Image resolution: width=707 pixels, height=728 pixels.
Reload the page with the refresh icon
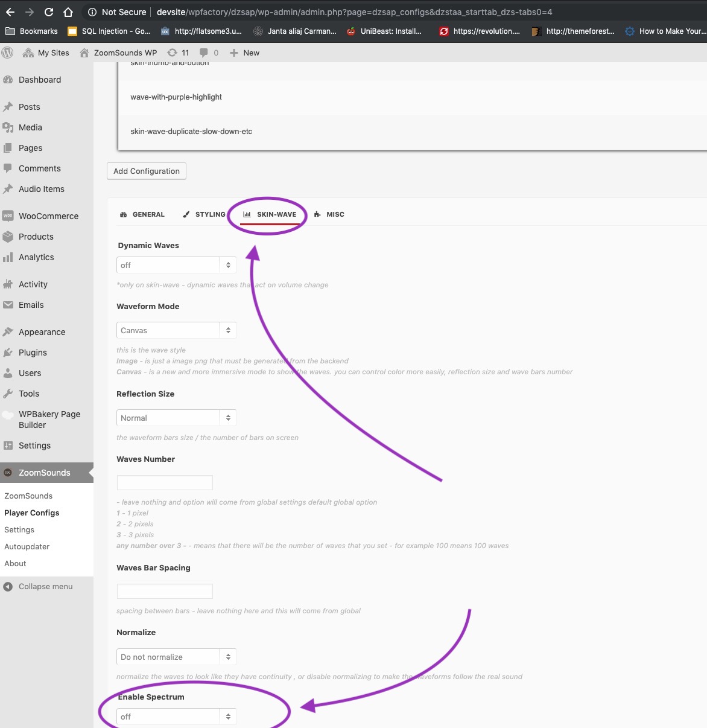pyautogui.click(x=49, y=12)
